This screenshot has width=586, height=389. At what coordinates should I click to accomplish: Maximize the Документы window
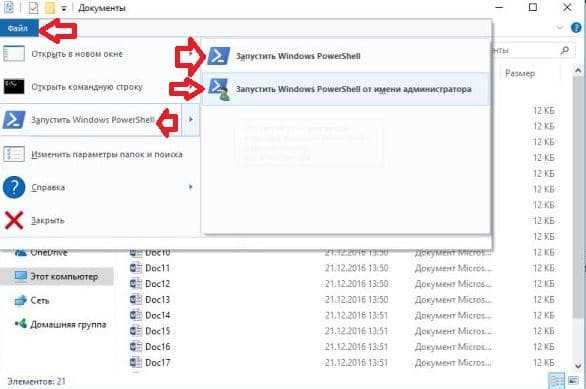point(533,7)
